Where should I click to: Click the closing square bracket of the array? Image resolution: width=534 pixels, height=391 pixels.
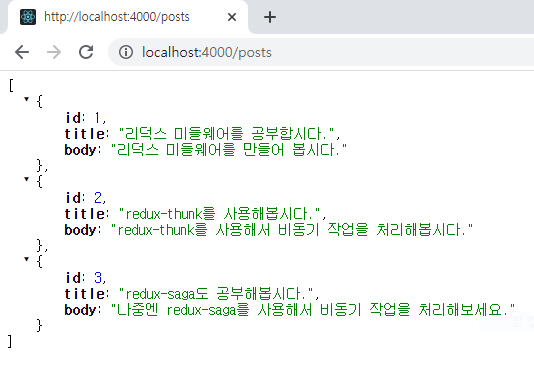[x=10, y=341]
